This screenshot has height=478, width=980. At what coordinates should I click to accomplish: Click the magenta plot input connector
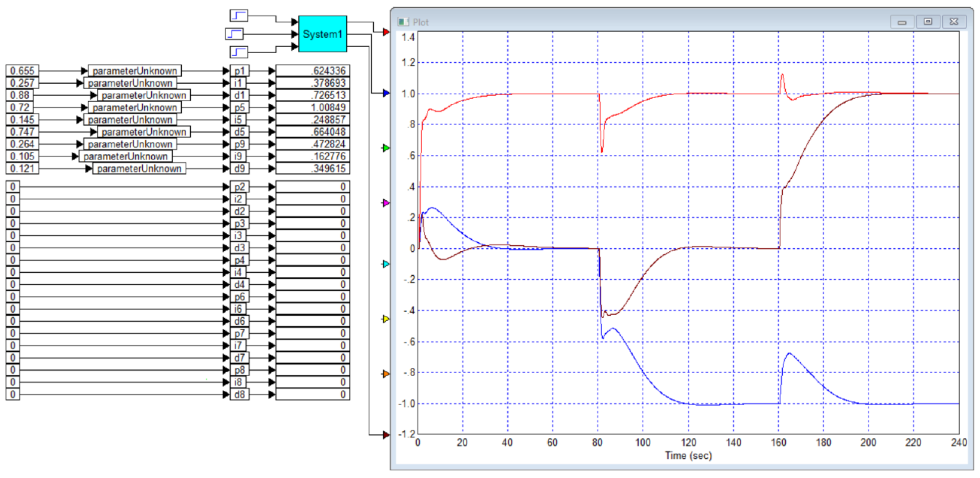click(386, 203)
